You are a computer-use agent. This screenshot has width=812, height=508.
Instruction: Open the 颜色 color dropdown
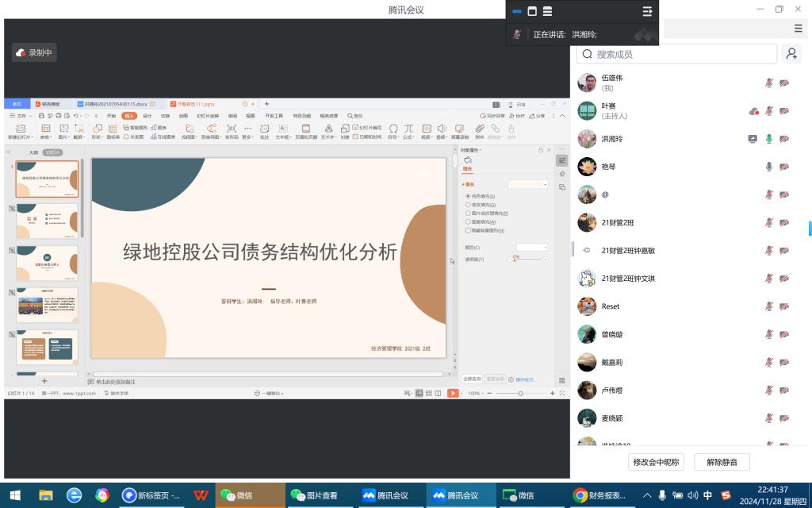(532, 248)
